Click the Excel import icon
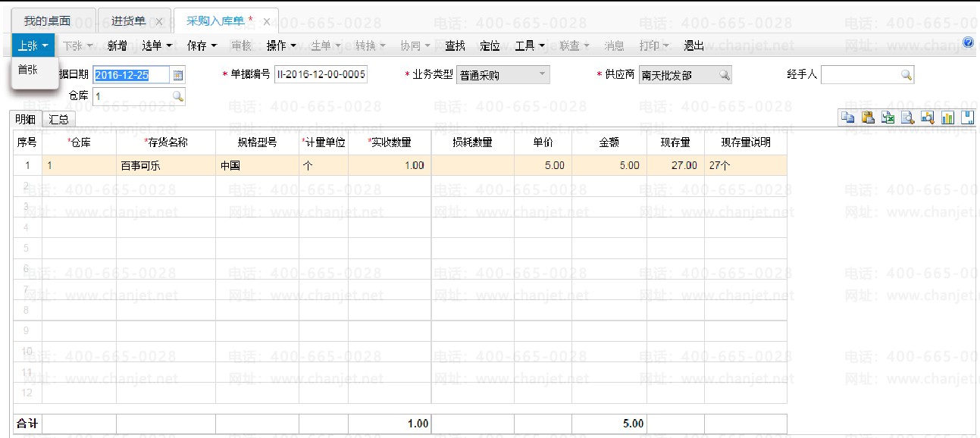The height and width of the screenshot is (438, 980). click(888, 117)
